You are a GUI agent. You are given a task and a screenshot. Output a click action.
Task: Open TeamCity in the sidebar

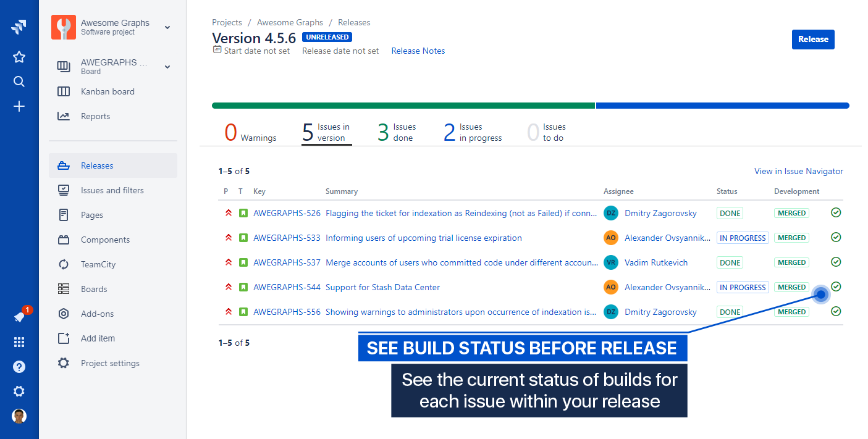pyautogui.click(x=98, y=264)
